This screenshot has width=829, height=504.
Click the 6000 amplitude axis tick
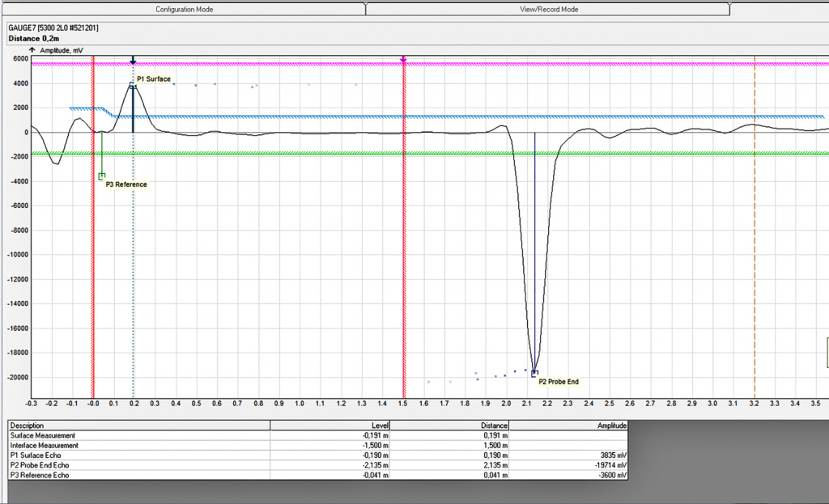20,58
